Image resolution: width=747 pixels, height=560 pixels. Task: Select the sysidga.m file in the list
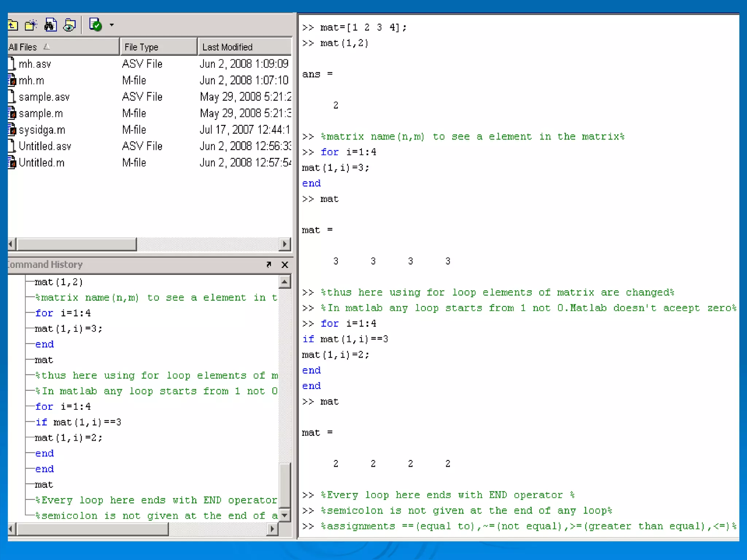[42, 130]
